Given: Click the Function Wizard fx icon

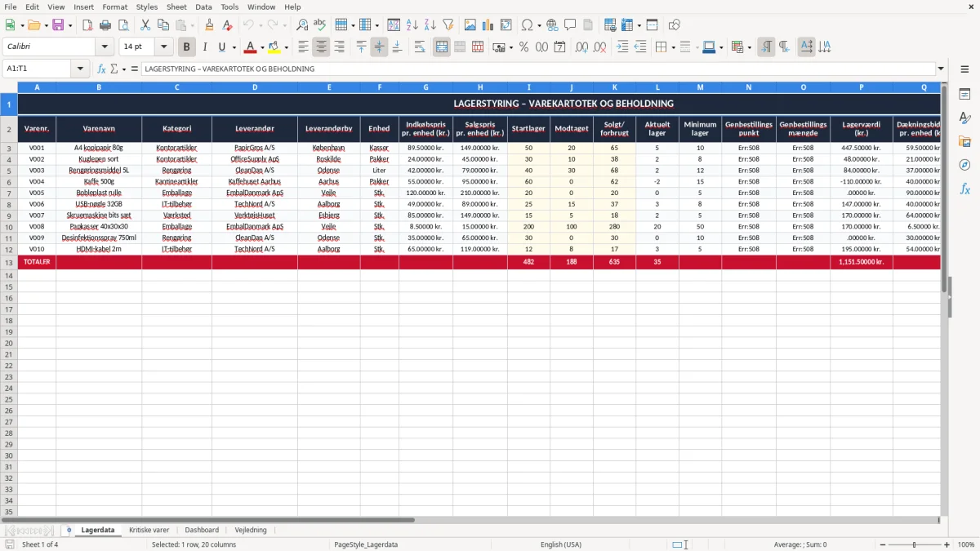Looking at the screenshot, I should (x=102, y=69).
